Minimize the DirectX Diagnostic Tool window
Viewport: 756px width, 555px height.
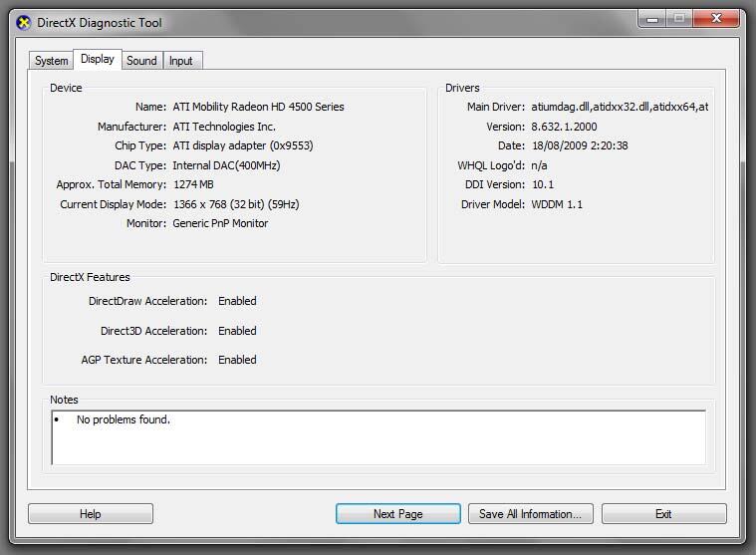652,19
